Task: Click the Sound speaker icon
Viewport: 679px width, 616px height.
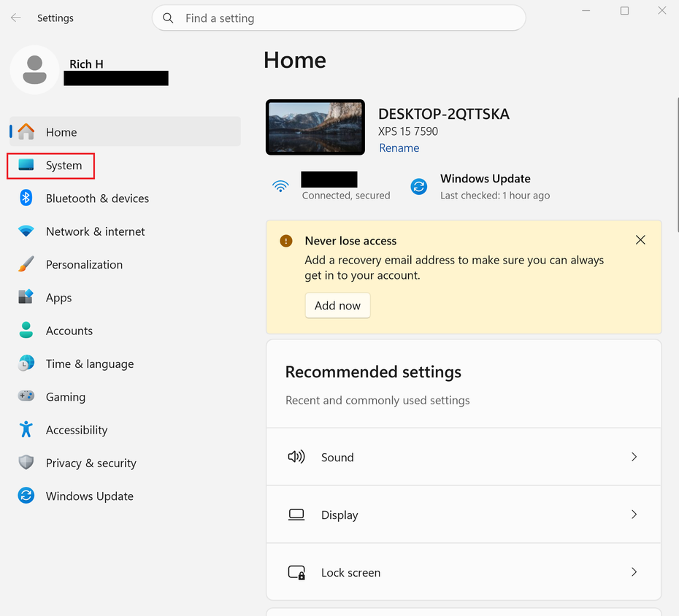Action: coord(296,457)
